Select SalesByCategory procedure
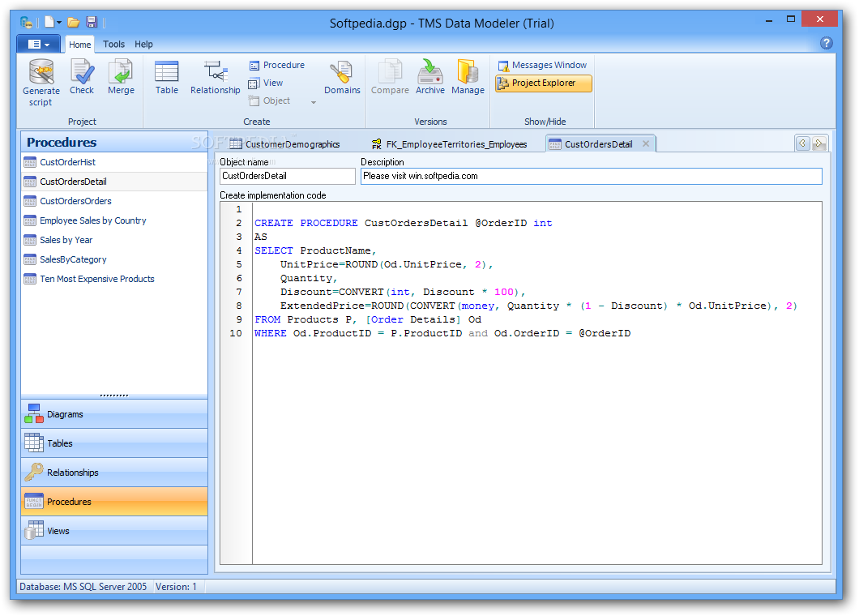The height and width of the screenshot is (616, 859). click(x=114, y=259)
